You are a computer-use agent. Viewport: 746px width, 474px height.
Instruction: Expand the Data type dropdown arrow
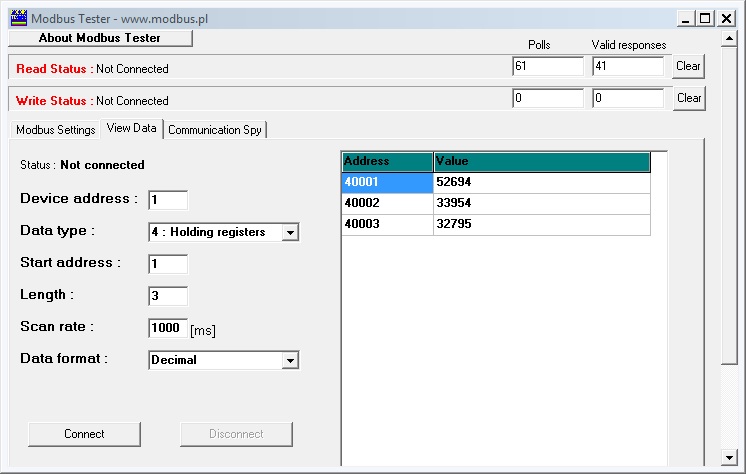pos(290,232)
